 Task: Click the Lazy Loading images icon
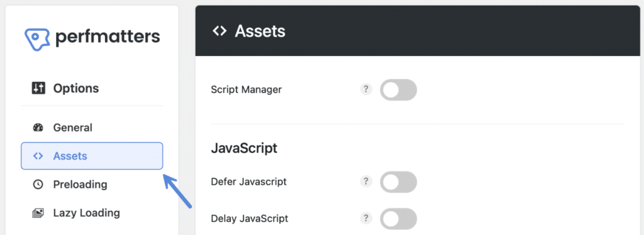[x=38, y=213]
